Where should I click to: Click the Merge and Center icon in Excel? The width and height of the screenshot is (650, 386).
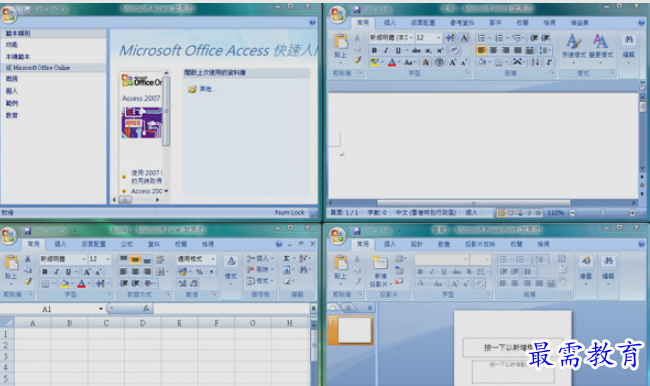click(x=160, y=272)
